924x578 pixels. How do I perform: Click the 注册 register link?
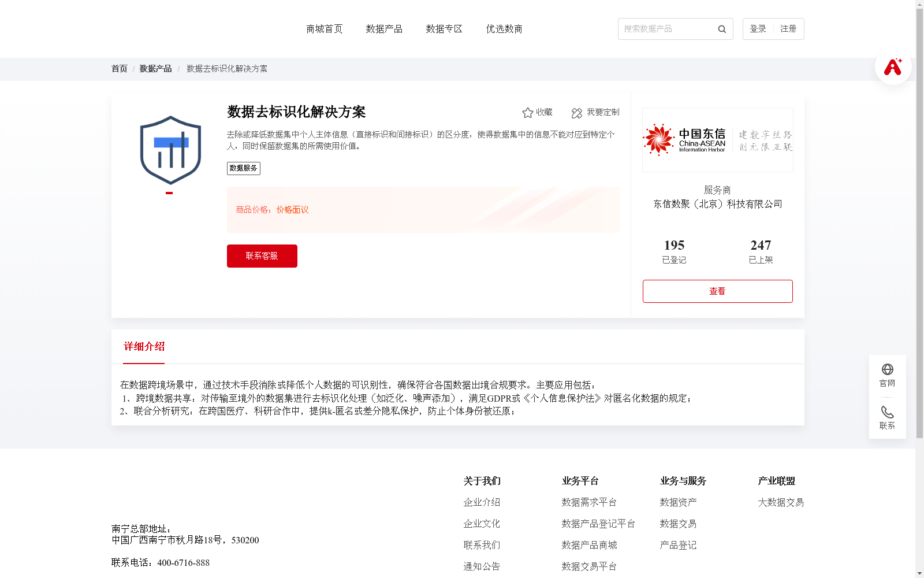tap(788, 29)
